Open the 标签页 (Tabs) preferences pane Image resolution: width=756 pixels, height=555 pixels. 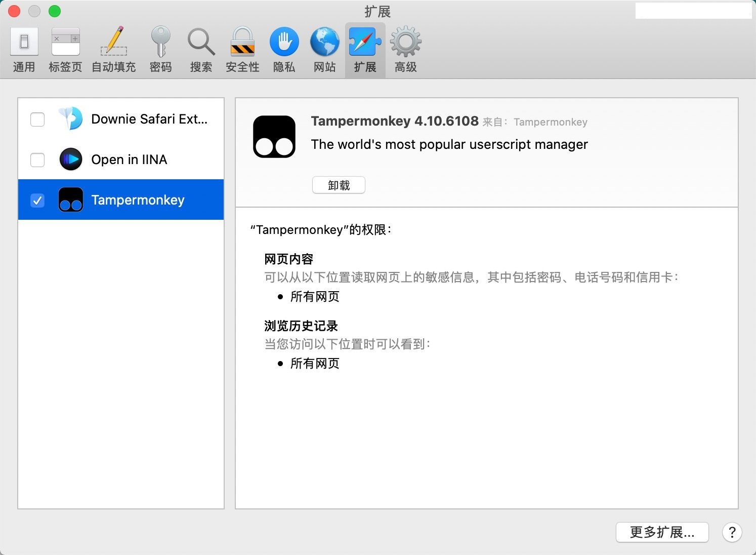click(65, 48)
